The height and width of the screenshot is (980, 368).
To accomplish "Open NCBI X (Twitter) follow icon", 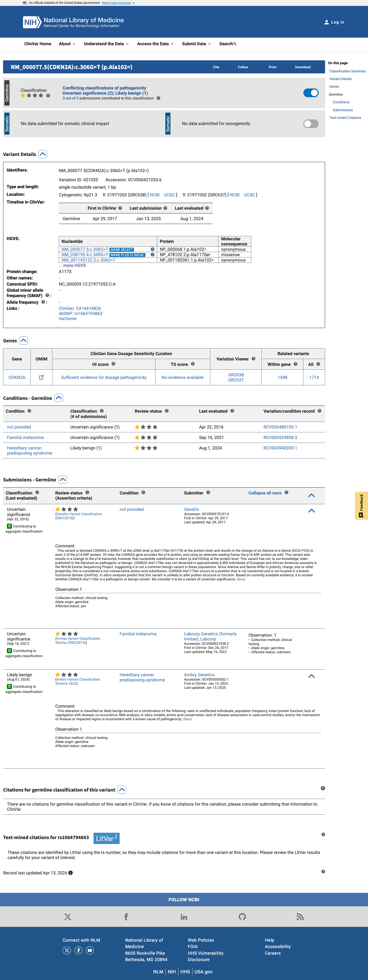I will (x=68, y=917).
